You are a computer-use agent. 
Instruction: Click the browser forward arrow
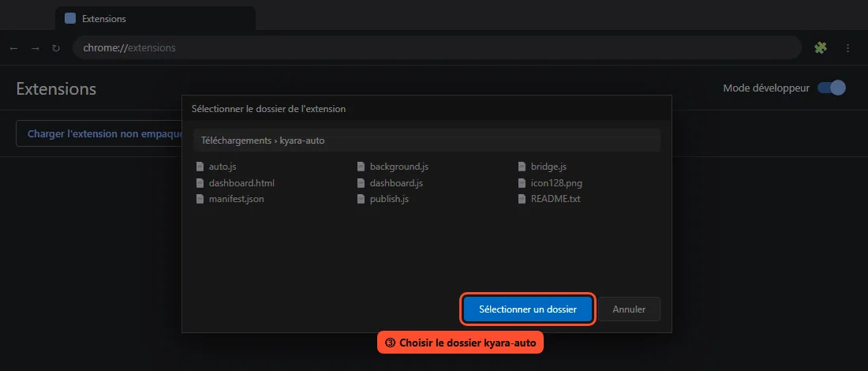click(x=35, y=48)
